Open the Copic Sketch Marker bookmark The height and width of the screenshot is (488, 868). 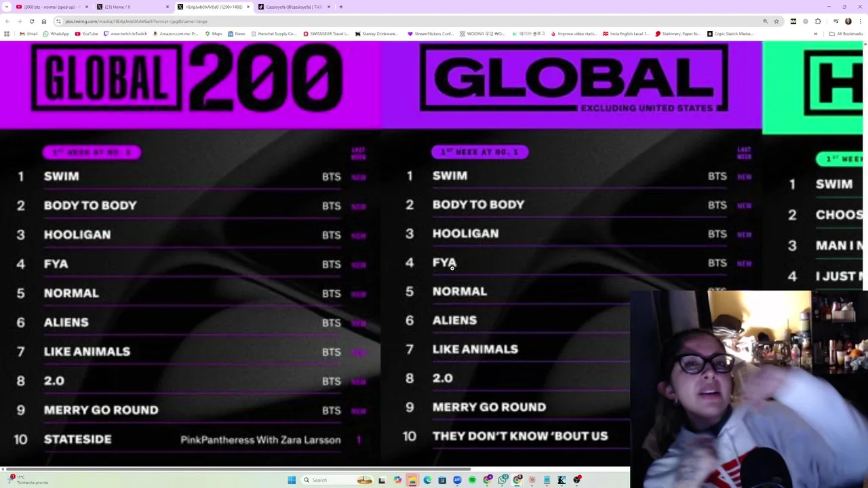[730, 33]
